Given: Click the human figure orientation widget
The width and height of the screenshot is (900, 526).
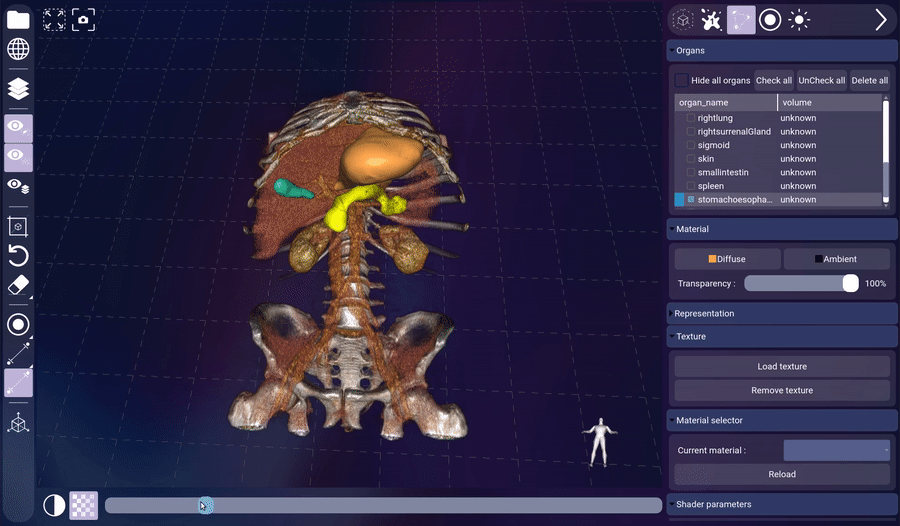Looking at the screenshot, I should tap(600, 442).
